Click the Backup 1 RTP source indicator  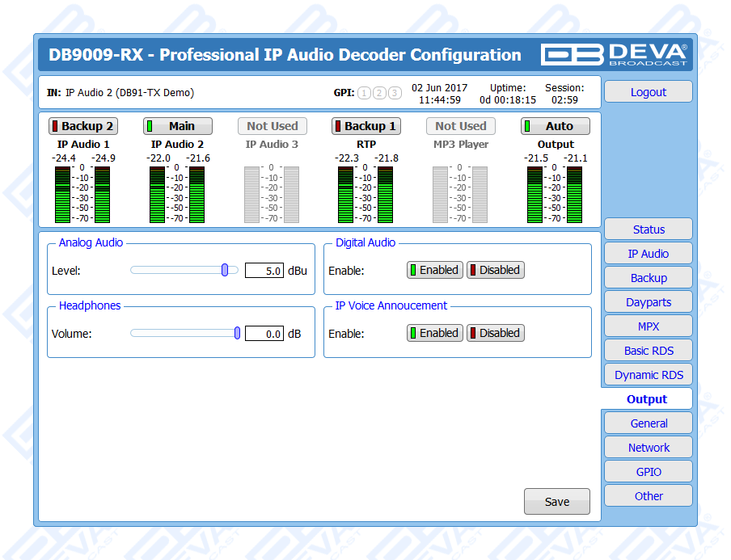366,126
